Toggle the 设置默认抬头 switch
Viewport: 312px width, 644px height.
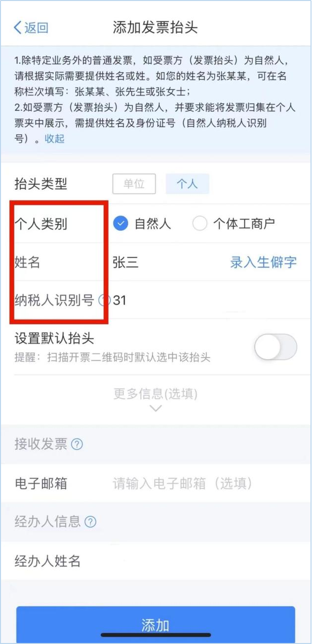click(275, 347)
